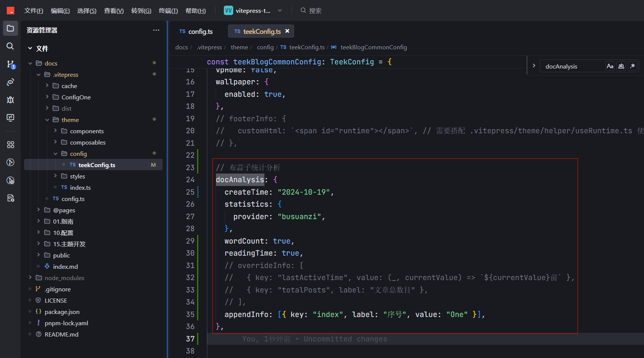
Task: Open index.ts in the file tree
Action: point(80,187)
